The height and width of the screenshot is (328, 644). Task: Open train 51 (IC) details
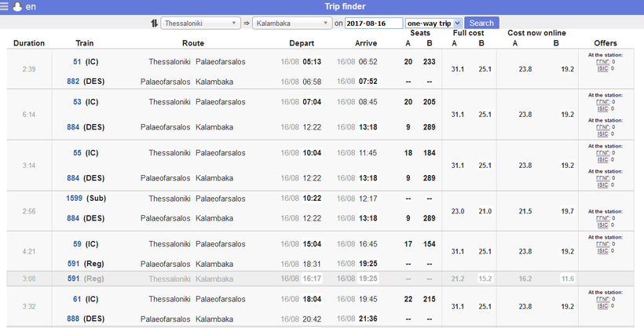click(77, 61)
